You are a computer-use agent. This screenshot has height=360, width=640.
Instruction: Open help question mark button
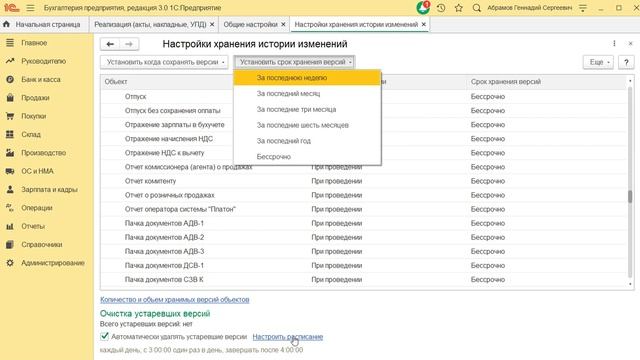click(x=626, y=62)
